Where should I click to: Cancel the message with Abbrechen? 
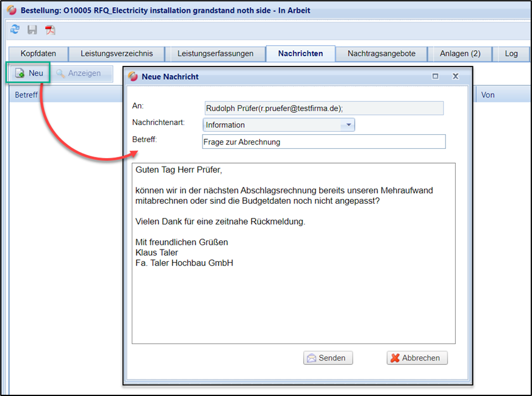[417, 358]
